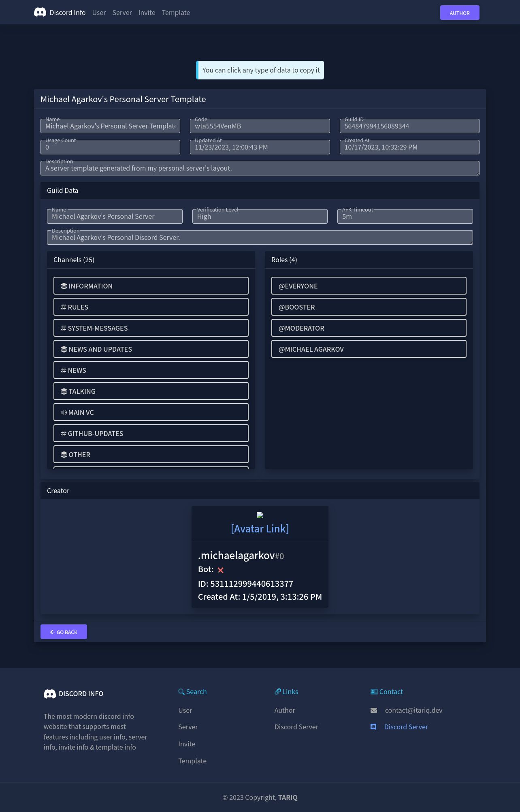Click the Discord icon beside footer contact link
The width and height of the screenshot is (520, 812).
click(373, 727)
